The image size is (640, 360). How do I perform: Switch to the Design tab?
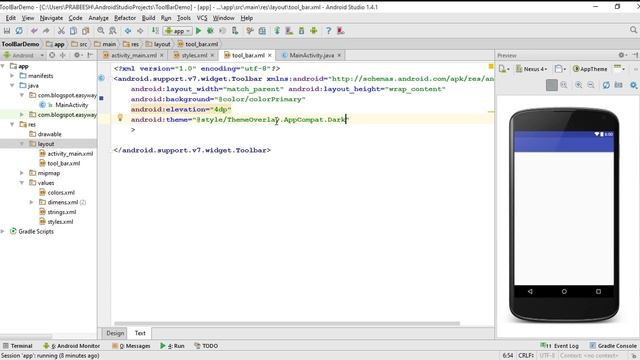pyautogui.click(x=115, y=333)
